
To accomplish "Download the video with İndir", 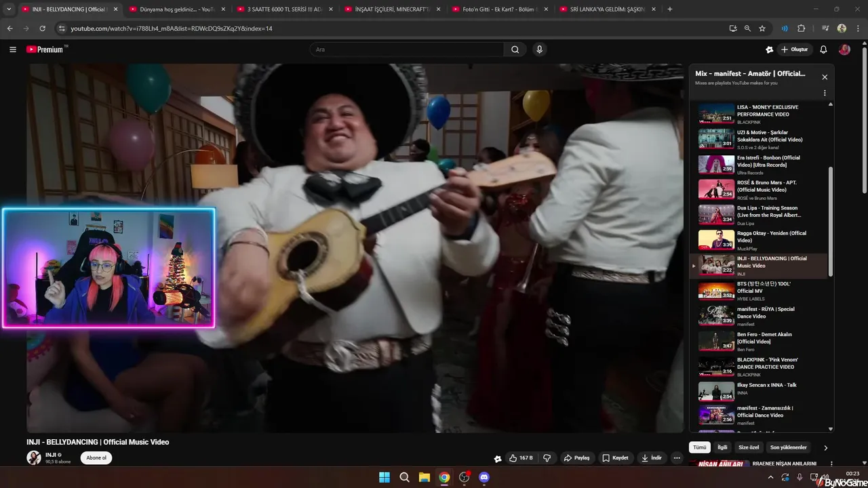I will click(652, 457).
